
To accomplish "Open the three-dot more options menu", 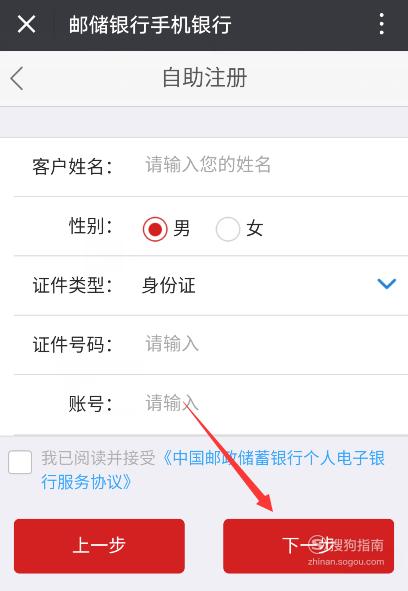I will click(x=382, y=24).
